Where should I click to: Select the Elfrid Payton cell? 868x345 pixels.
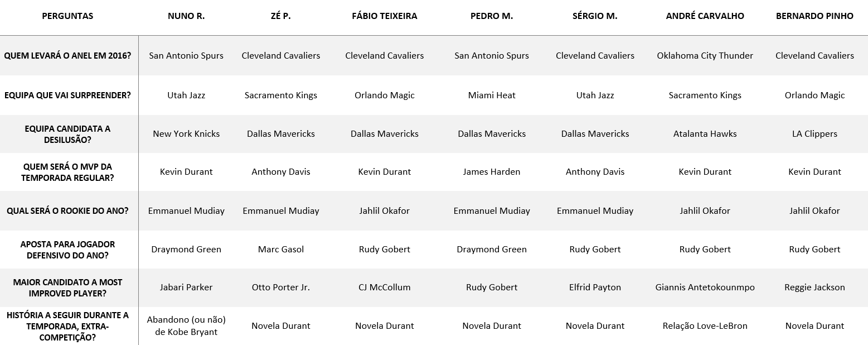coord(595,287)
